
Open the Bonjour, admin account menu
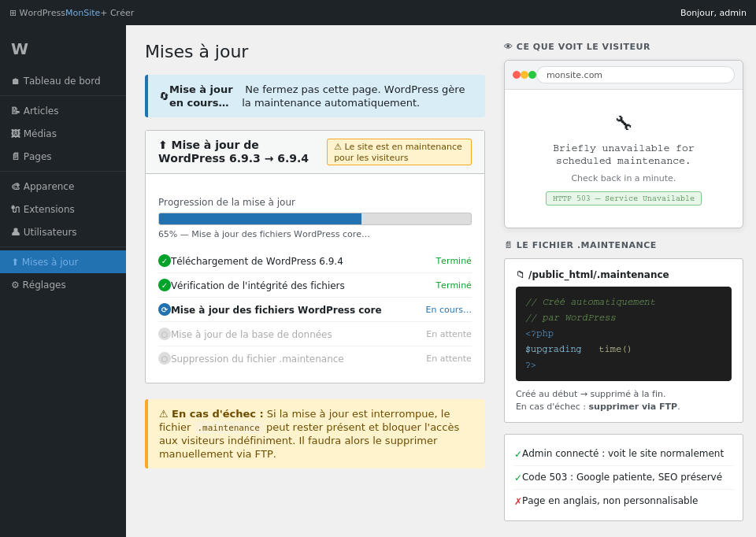tap(713, 13)
